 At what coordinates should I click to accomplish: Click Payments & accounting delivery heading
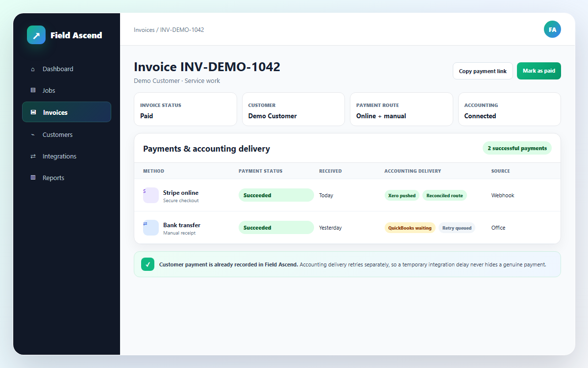coord(206,149)
